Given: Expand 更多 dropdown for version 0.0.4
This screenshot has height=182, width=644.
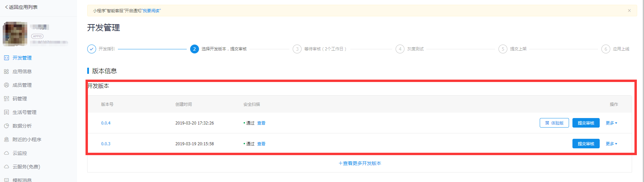Looking at the screenshot, I should pos(611,123).
